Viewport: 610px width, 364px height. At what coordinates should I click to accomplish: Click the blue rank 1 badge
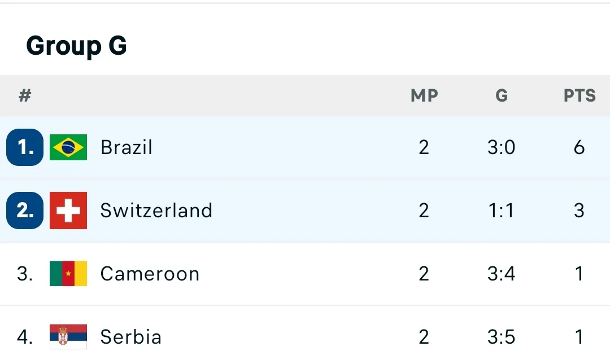tap(25, 147)
